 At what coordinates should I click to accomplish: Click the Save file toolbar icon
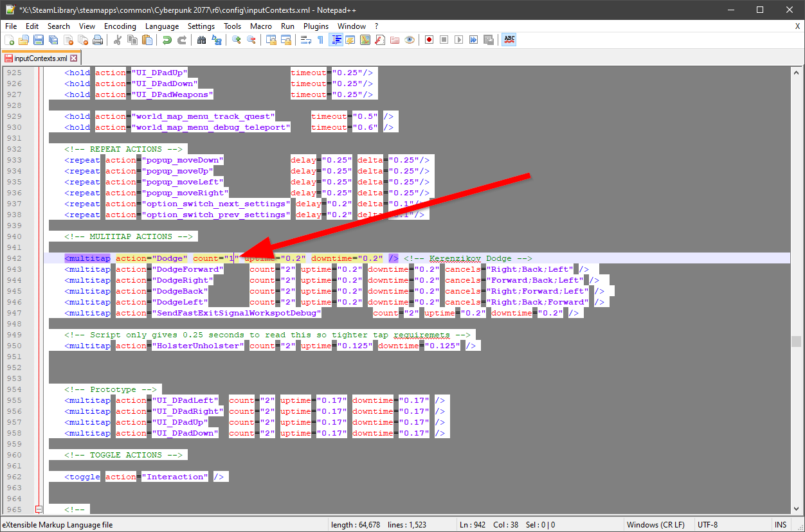39,40
